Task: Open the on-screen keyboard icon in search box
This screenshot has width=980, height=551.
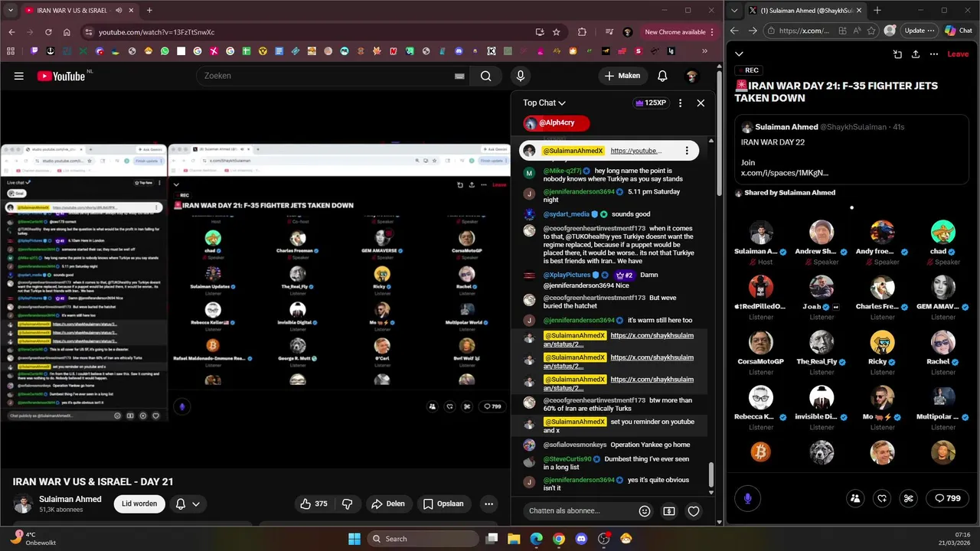Action: click(x=459, y=76)
